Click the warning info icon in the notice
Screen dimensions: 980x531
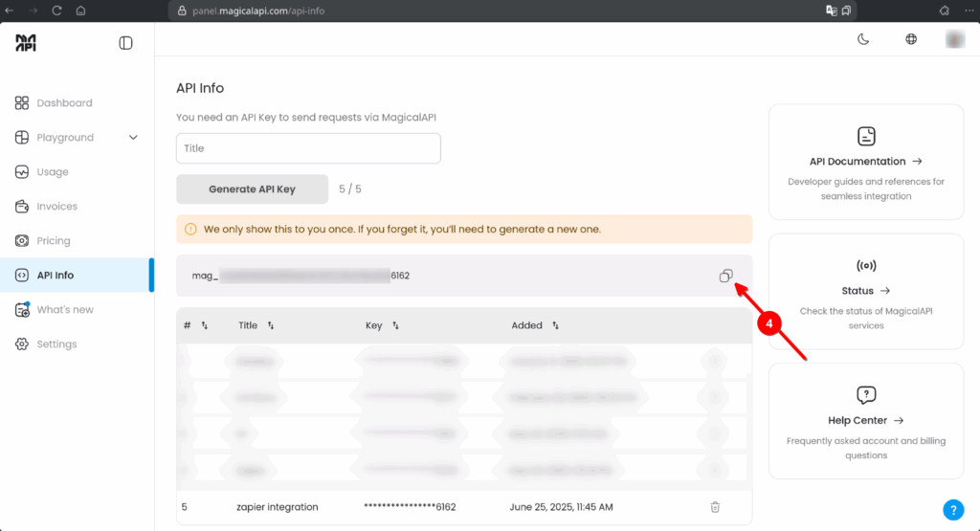pyautogui.click(x=190, y=230)
